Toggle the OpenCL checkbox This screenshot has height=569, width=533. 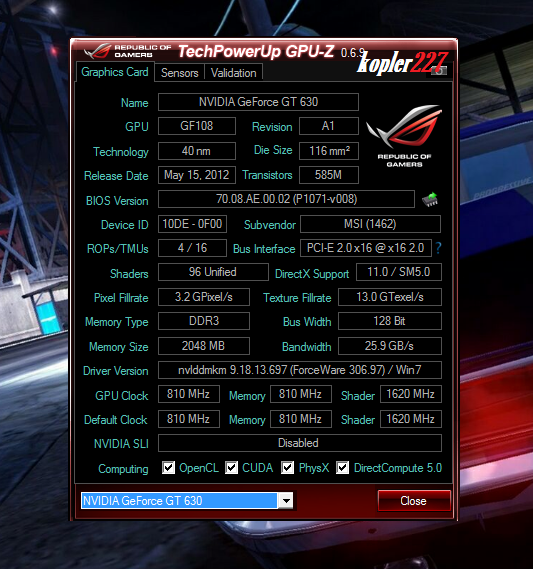168,467
